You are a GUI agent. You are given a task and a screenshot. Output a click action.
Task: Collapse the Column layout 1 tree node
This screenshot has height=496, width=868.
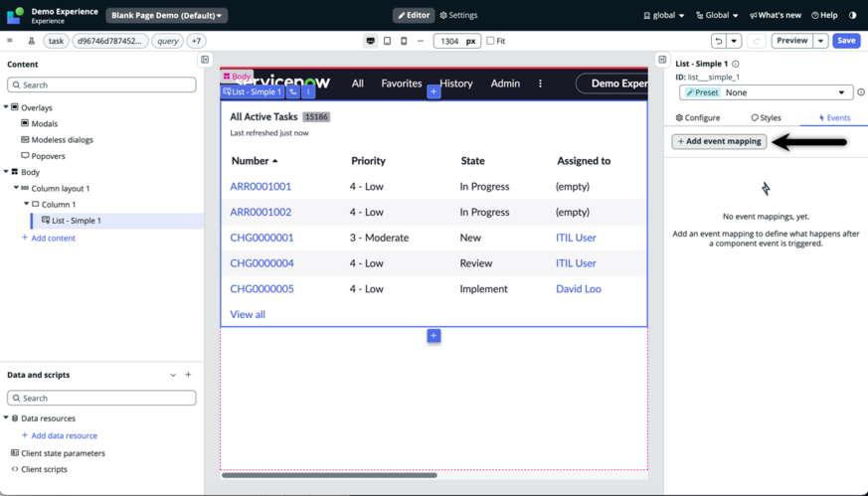[x=16, y=188]
